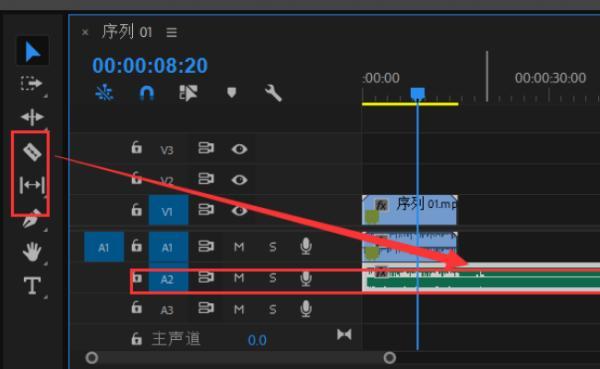Mute track A3

click(x=239, y=309)
